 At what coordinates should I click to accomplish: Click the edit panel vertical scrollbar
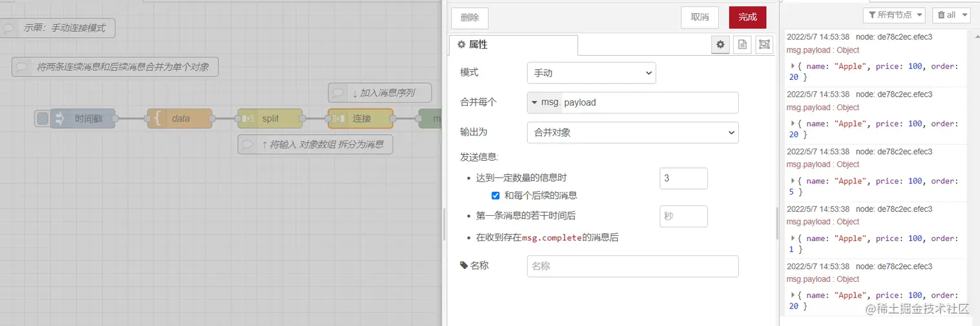[x=776, y=224]
